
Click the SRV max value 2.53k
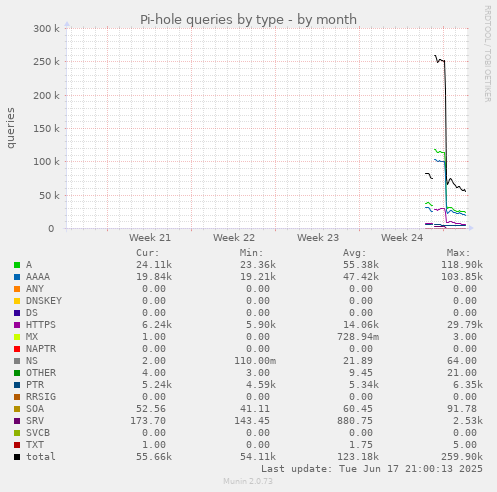pyautogui.click(x=468, y=421)
